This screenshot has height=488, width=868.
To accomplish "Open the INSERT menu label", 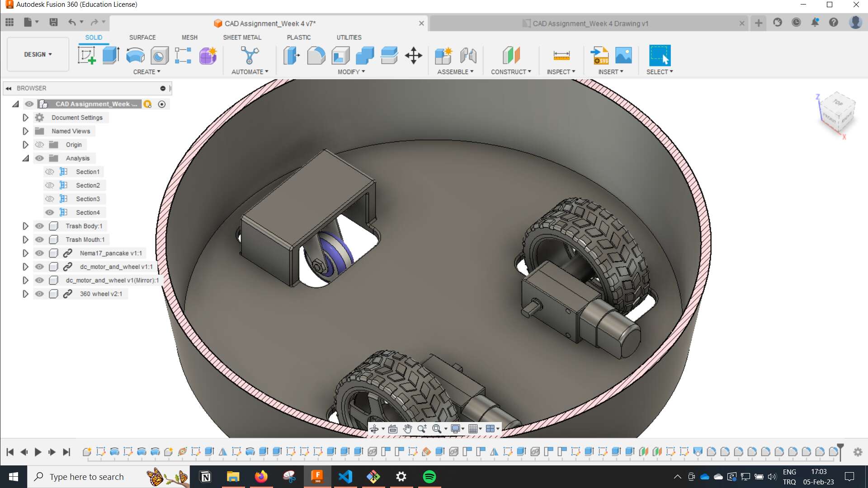I will coord(611,72).
